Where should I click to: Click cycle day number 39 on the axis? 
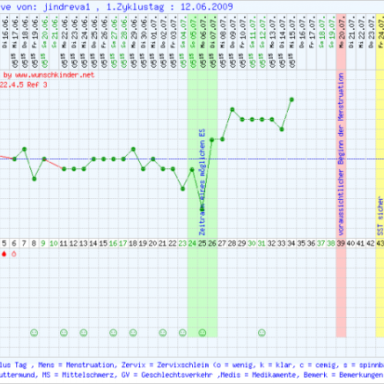341,244
